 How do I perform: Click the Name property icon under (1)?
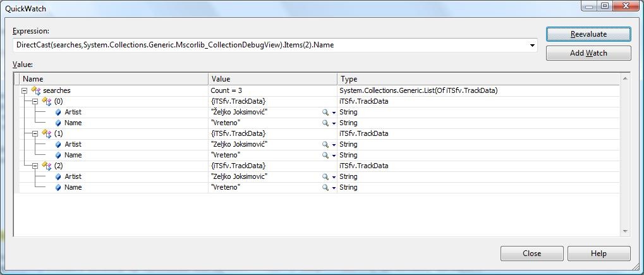[x=58, y=155]
